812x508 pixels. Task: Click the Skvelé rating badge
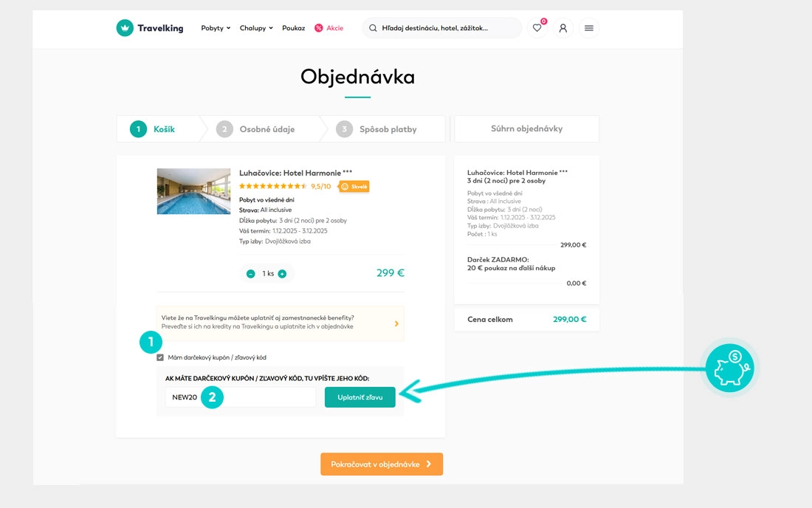click(354, 186)
